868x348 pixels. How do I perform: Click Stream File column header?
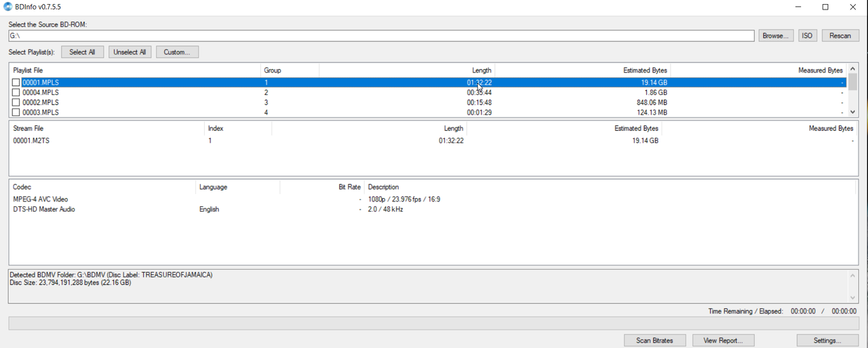pyautogui.click(x=106, y=128)
